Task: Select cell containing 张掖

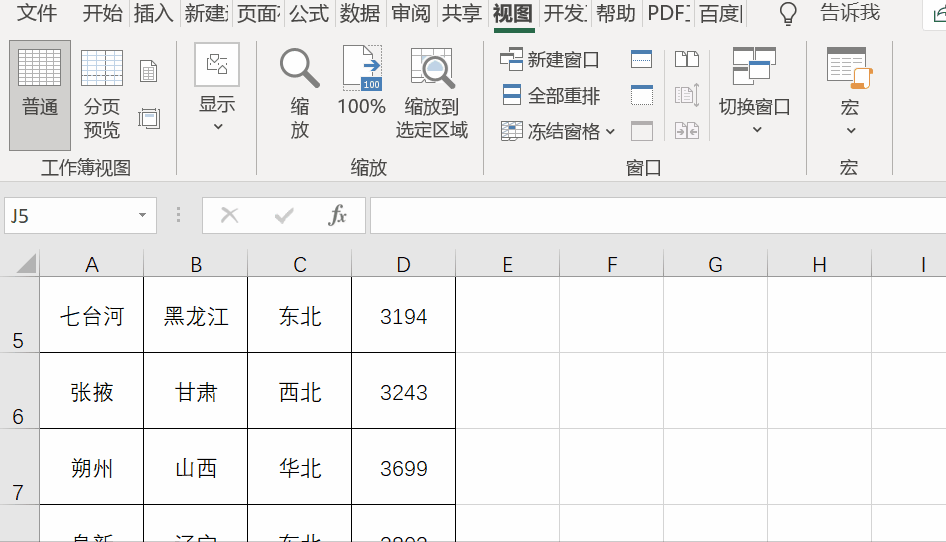Action: (x=92, y=392)
